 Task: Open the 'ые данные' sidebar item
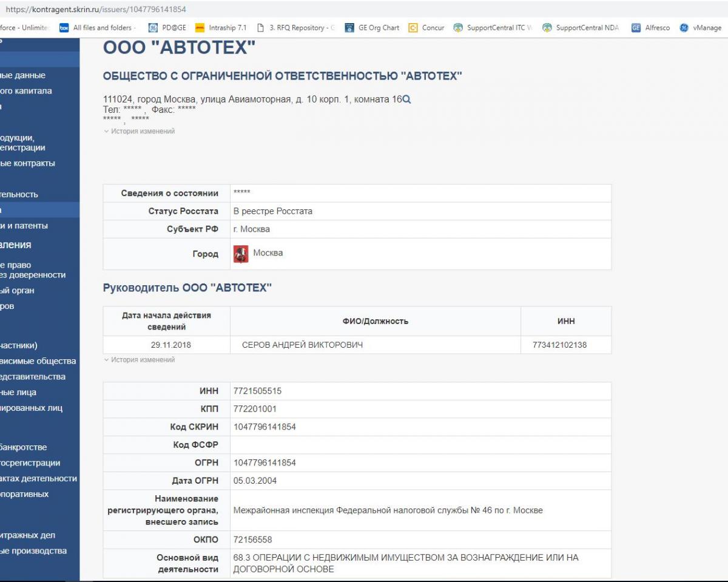pyautogui.click(x=23, y=75)
